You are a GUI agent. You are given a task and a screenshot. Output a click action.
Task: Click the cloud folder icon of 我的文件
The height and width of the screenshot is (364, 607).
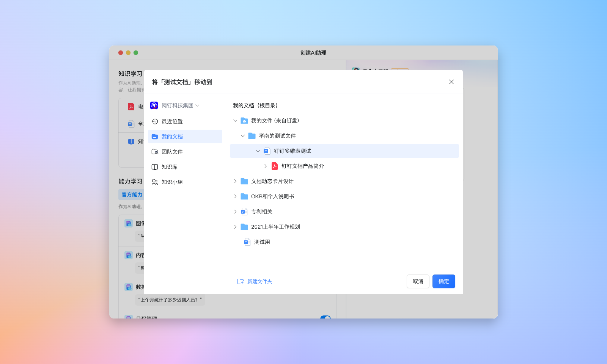[x=244, y=121]
